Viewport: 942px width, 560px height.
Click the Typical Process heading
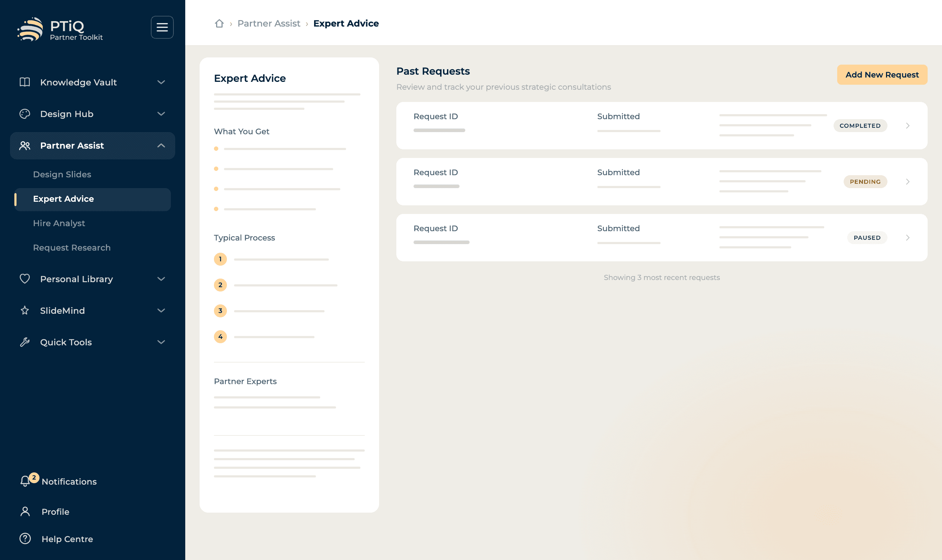point(244,238)
